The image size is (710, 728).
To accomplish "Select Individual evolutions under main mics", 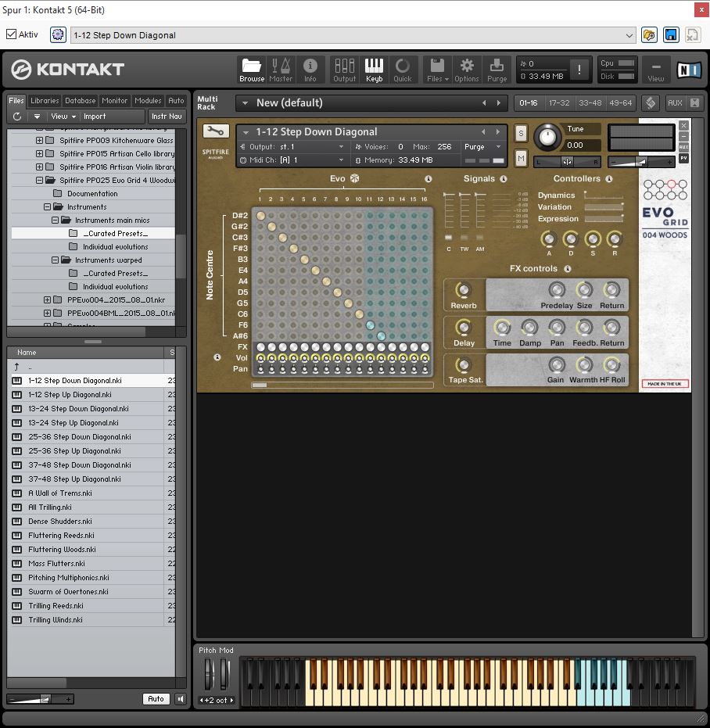I will (115, 247).
